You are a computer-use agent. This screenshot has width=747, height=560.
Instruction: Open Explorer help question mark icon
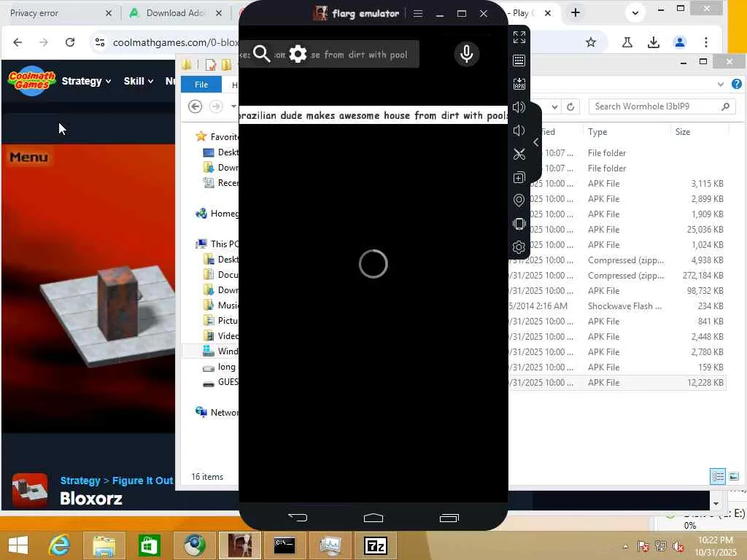[737, 84]
